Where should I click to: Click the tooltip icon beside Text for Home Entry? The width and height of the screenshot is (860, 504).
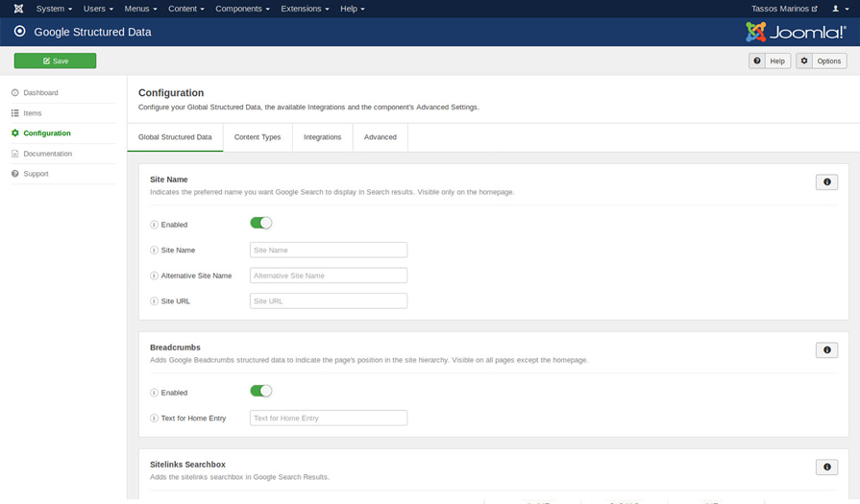tap(155, 419)
